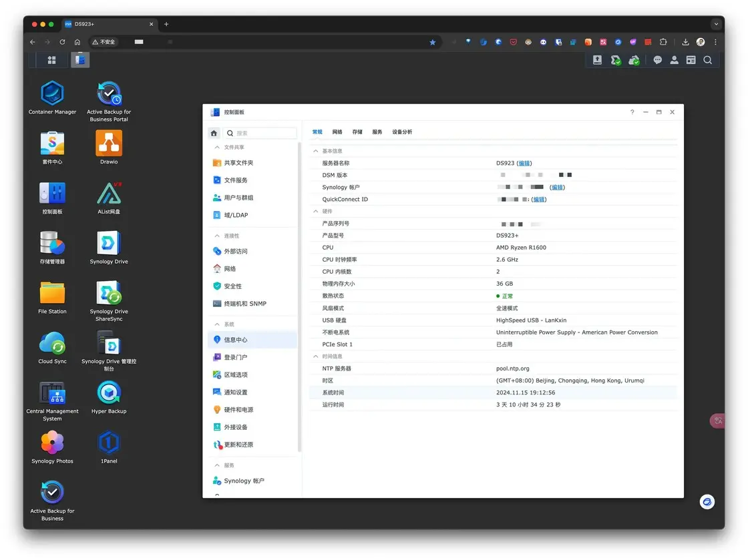Open the DSM user account icon

(x=674, y=59)
